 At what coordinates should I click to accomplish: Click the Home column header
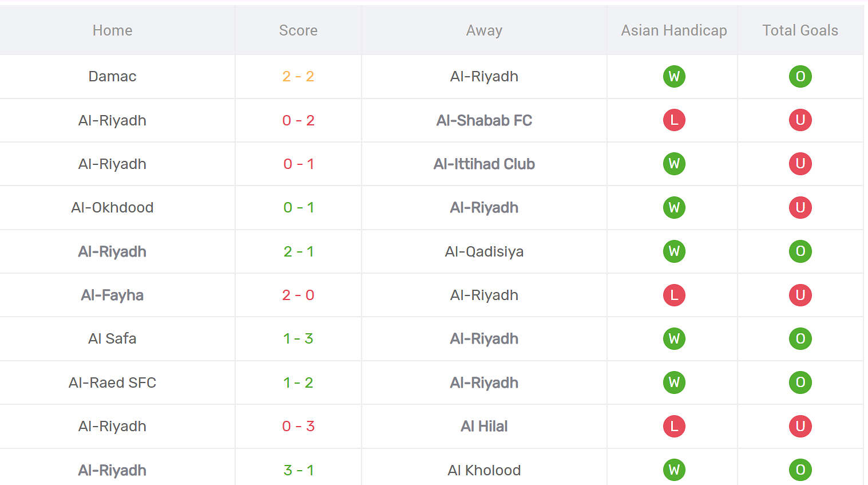pos(112,30)
